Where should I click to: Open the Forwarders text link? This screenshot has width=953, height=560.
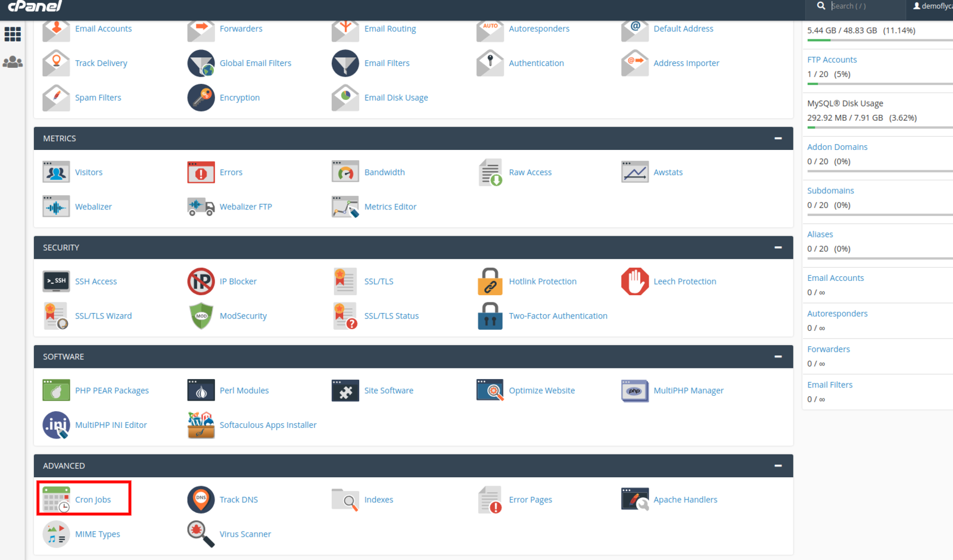tap(241, 29)
